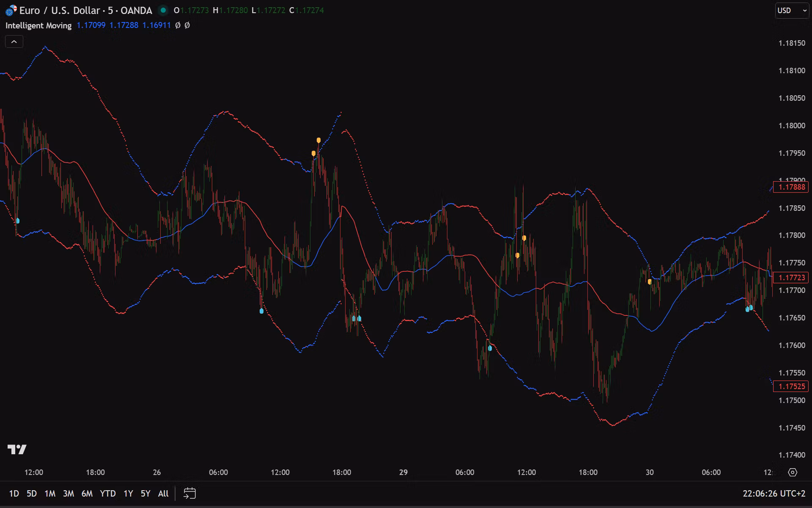Image resolution: width=812 pixels, height=508 pixels.
Task: Open the go-to-date calendar icon
Action: 189,493
